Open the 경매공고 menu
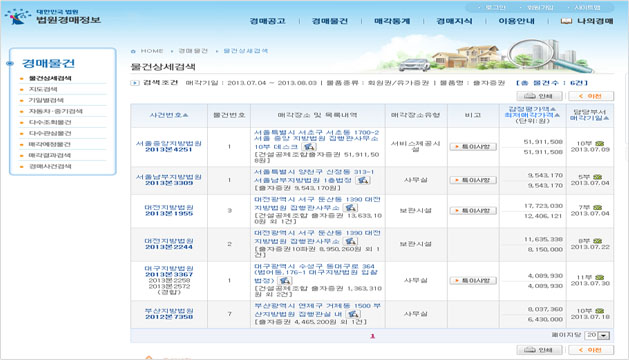The height and width of the screenshot is (362, 629). [x=268, y=21]
